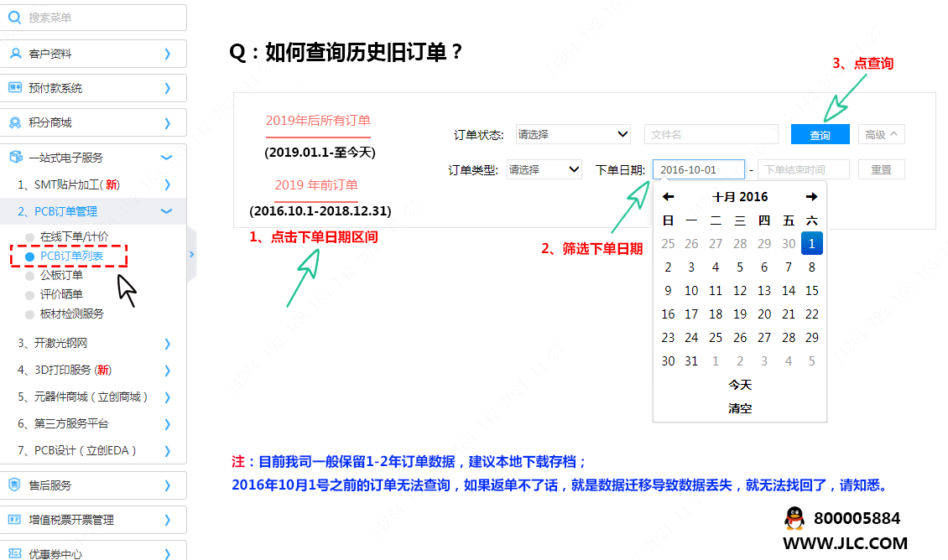This screenshot has height=560, width=948.
Task: Click the blue 查询 button
Action: click(x=820, y=134)
